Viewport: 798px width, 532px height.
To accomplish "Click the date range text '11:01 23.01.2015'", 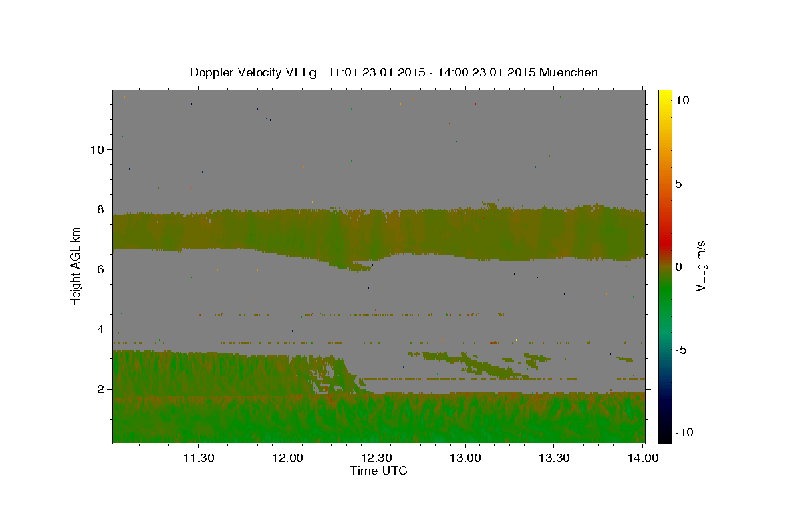I will 377,72.
